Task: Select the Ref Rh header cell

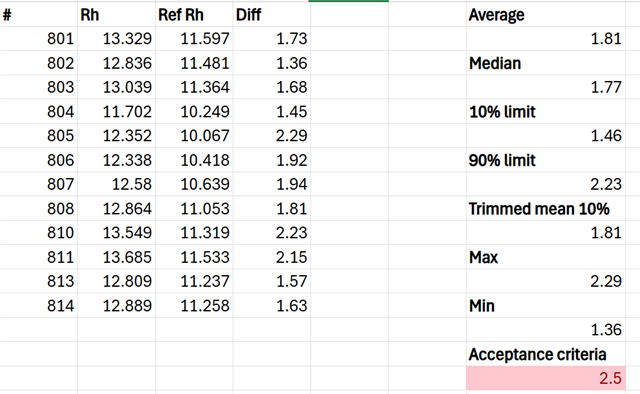Action: point(194,15)
